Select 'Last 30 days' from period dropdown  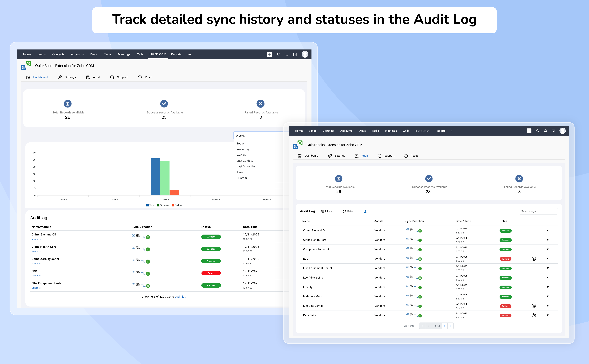pyautogui.click(x=245, y=161)
